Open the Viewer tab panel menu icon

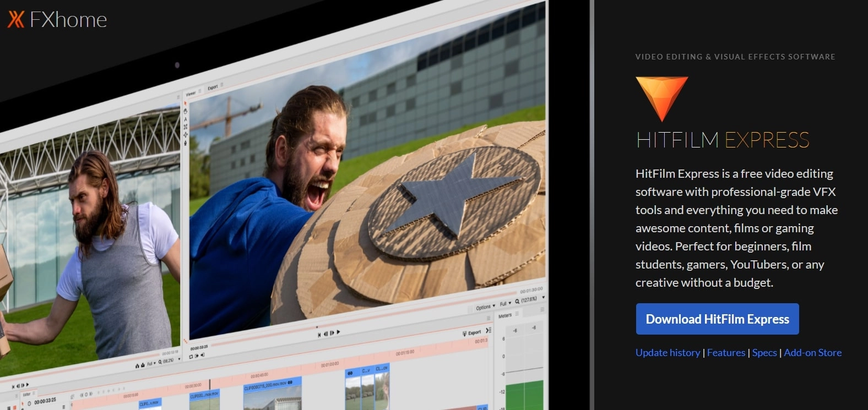coord(199,91)
